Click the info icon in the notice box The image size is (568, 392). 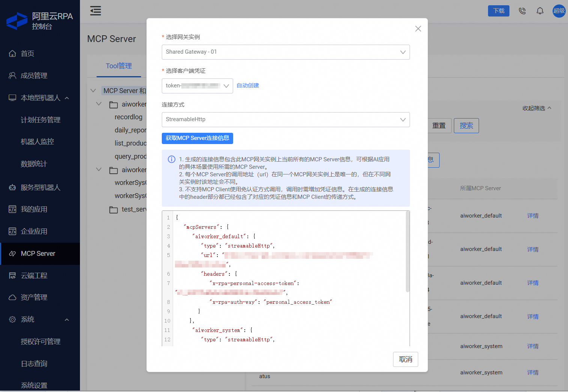(172, 159)
